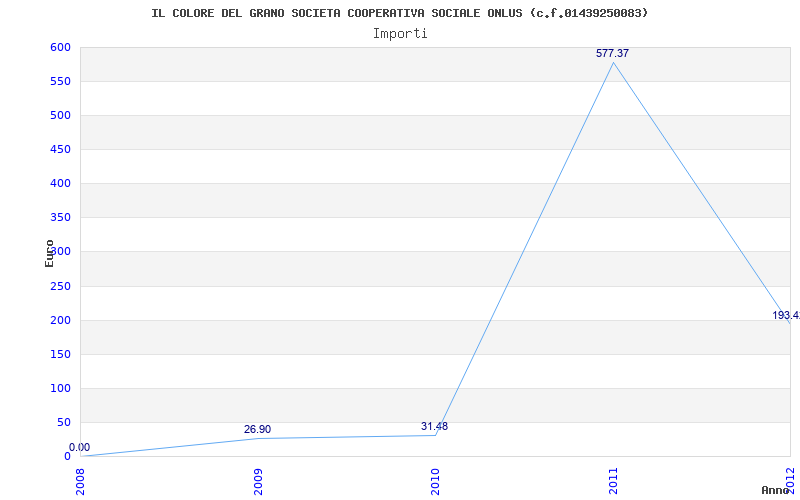The image size is (800, 500).
Task: Click the 2012 x-axis year label
Action: pyautogui.click(x=790, y=479)
